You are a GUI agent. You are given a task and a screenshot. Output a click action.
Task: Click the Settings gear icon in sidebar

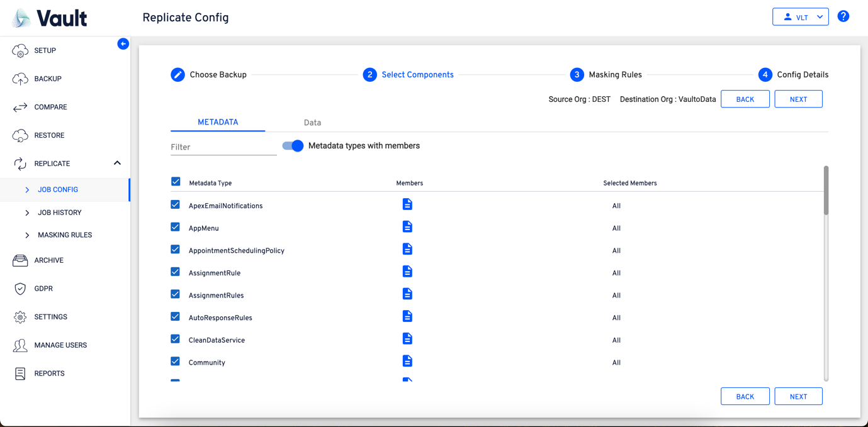click(x=20, y=317)
